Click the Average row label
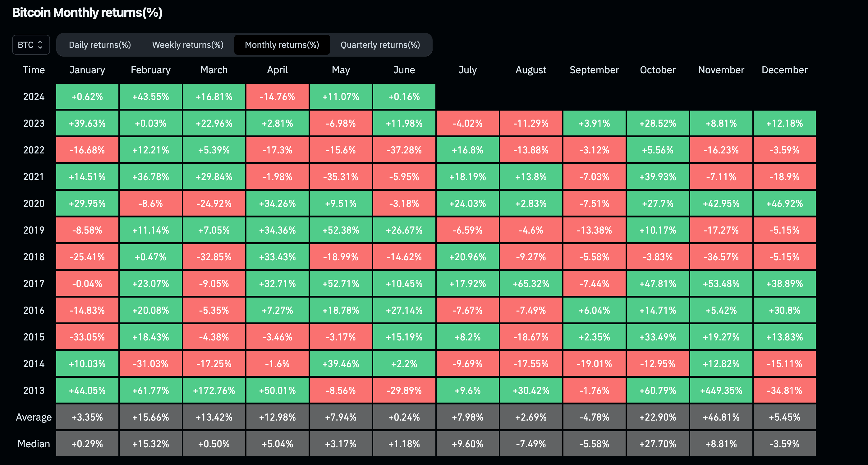 (34, 417)
